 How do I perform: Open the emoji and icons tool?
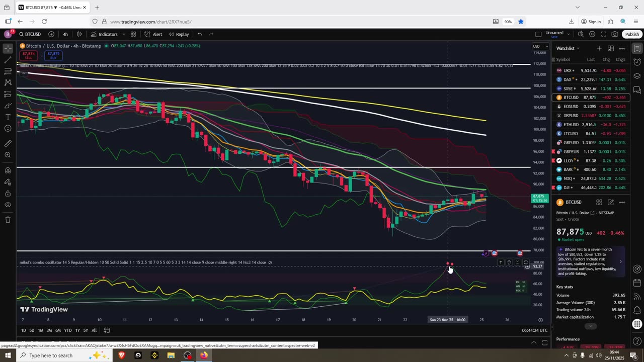point(8,129)
